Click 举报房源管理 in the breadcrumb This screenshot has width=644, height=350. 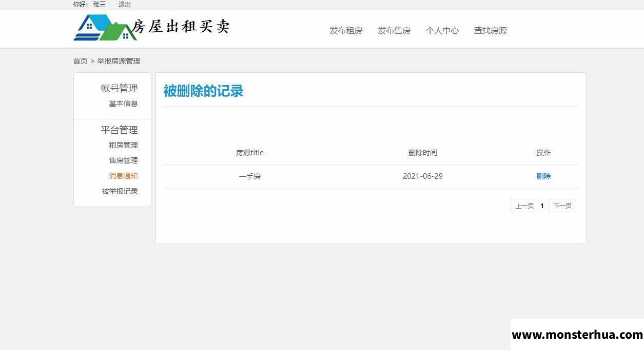coord(119,61)
